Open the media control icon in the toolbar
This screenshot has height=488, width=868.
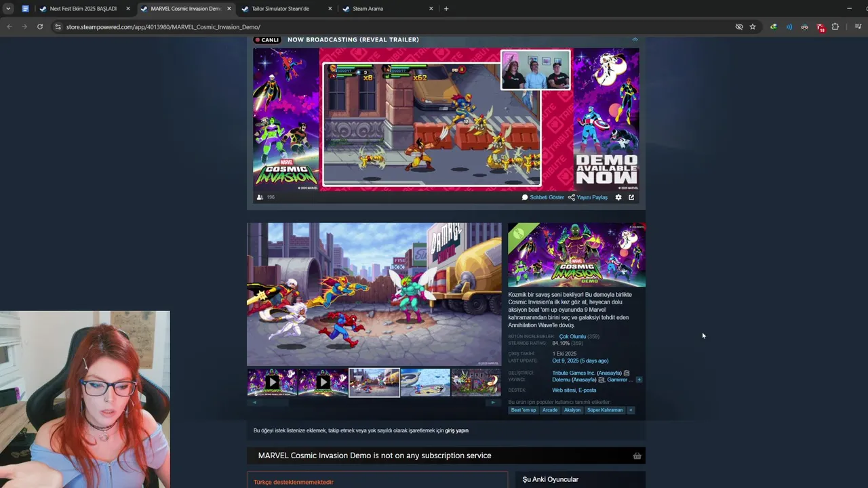[858, 26]
